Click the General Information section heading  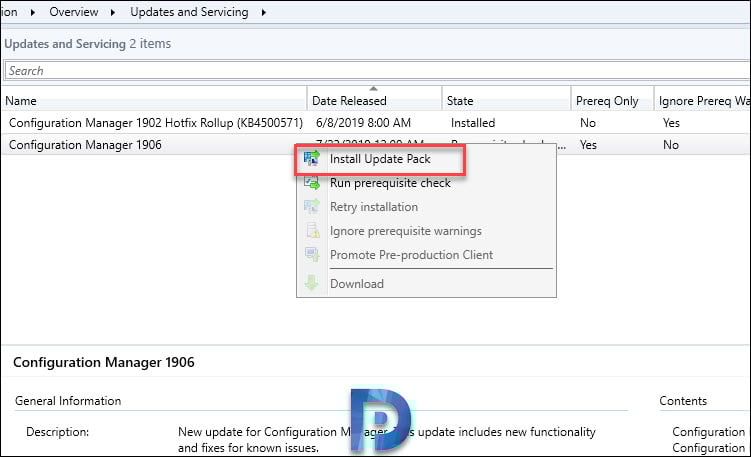coord(68,400)
